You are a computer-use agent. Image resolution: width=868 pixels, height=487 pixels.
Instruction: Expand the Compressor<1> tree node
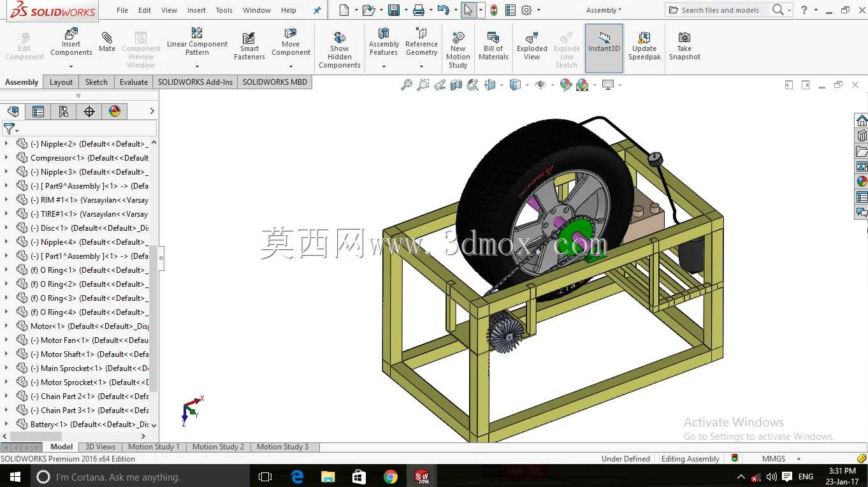click(6, 157)
